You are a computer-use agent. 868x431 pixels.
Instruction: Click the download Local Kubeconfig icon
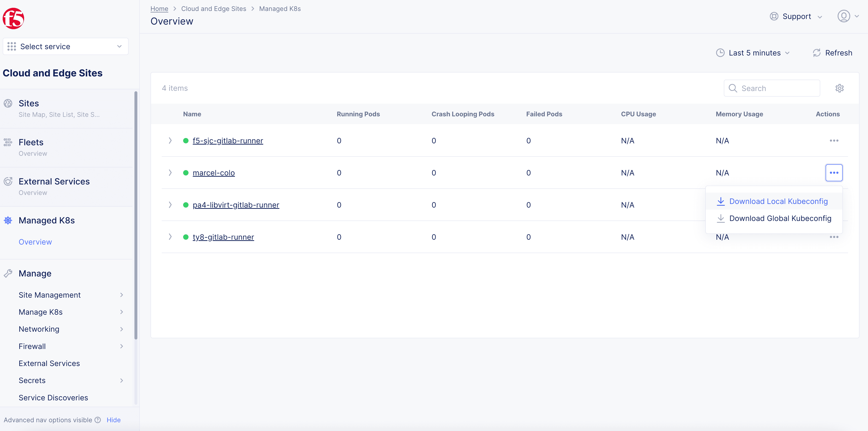(721, 201)
